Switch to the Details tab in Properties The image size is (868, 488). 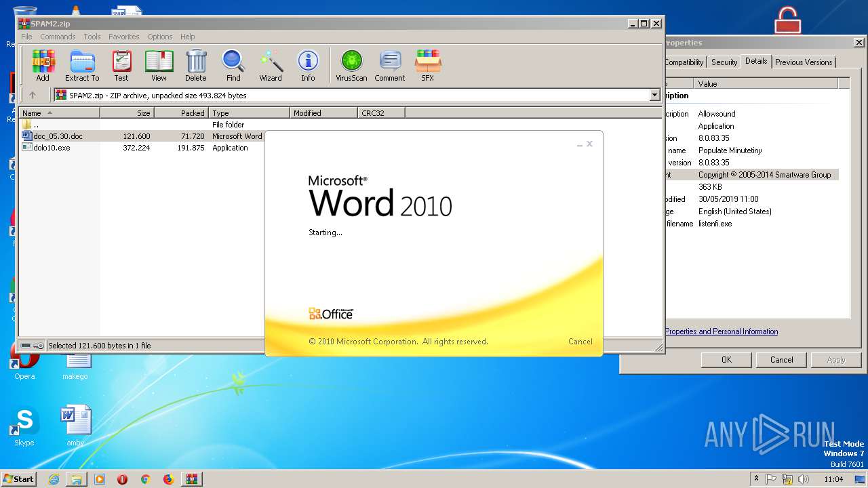pyautogui.click(x=756, y=61)
